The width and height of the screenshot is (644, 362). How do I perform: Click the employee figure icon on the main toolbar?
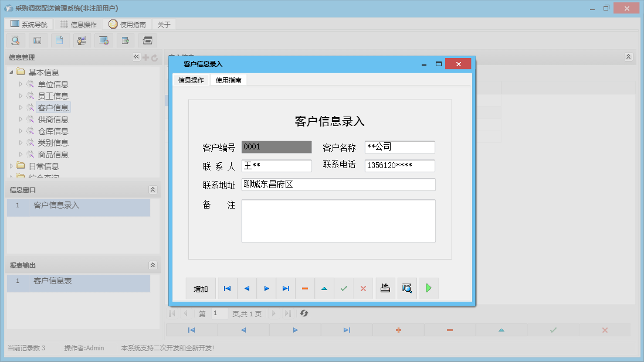point(82,40)
